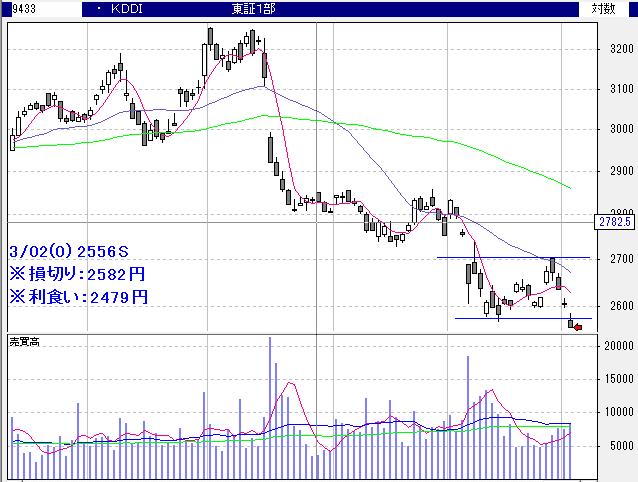Select the 2782.5 price label box
The width and height of the screenshot is (638, 482).
coord(612,221)
